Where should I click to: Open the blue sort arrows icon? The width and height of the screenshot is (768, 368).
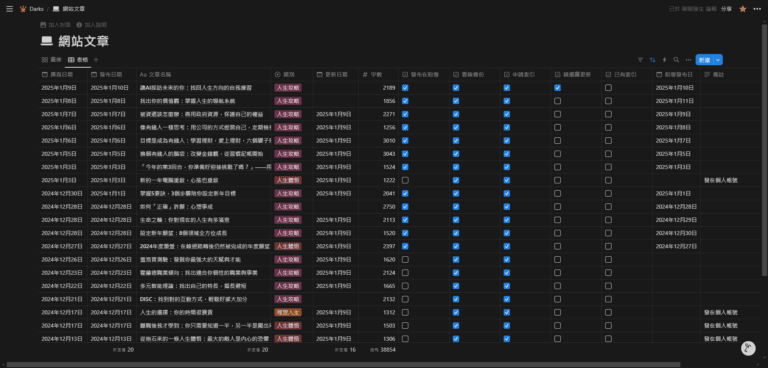(652, 60)
